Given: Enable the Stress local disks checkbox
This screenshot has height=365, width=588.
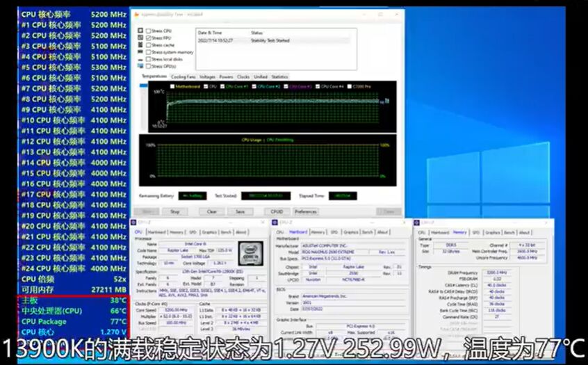Looking at the screenshot, I should (x=149, y=59).
